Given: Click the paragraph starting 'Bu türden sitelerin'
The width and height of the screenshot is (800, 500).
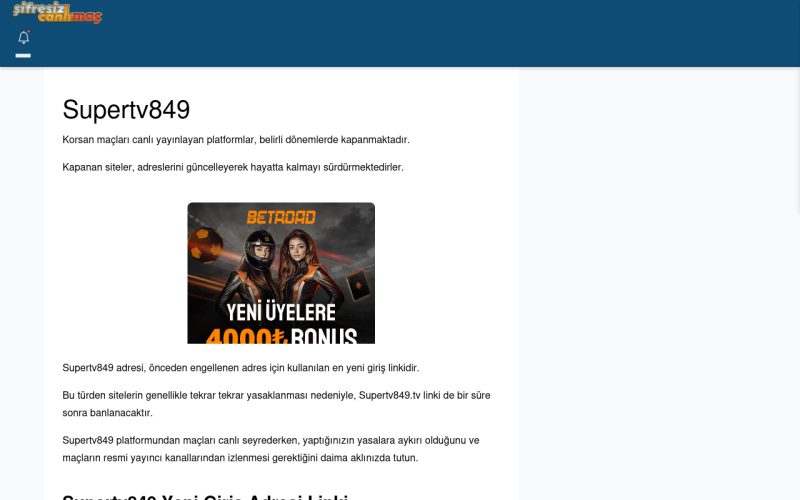Looking at the screenshot, I should point(276,404).
